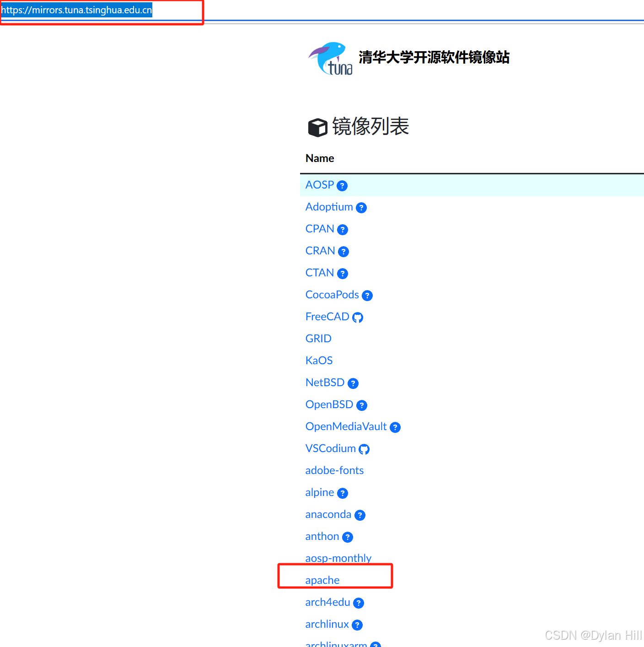Click the Name column header
The image size is (644, 647).
click(x=320, y=158)
